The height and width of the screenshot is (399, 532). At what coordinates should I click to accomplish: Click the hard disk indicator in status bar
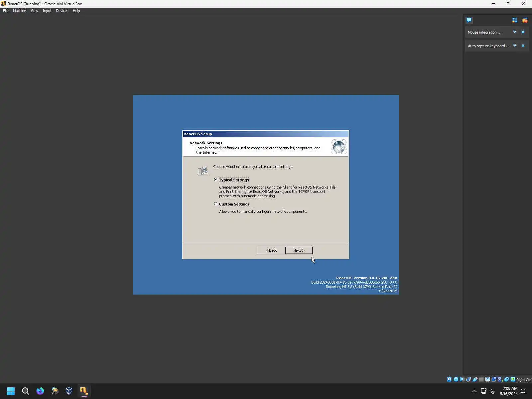(449, 379)
